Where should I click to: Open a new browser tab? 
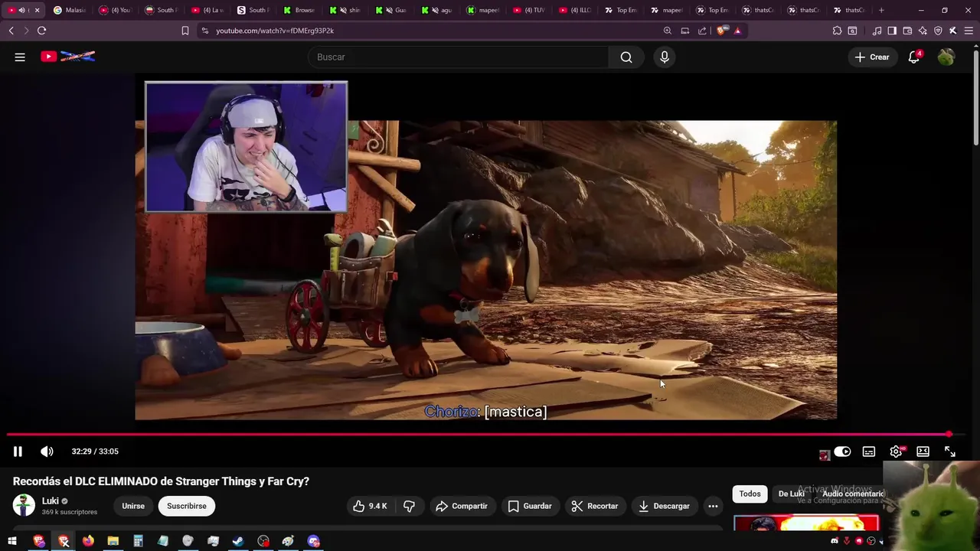coord(881,10)
